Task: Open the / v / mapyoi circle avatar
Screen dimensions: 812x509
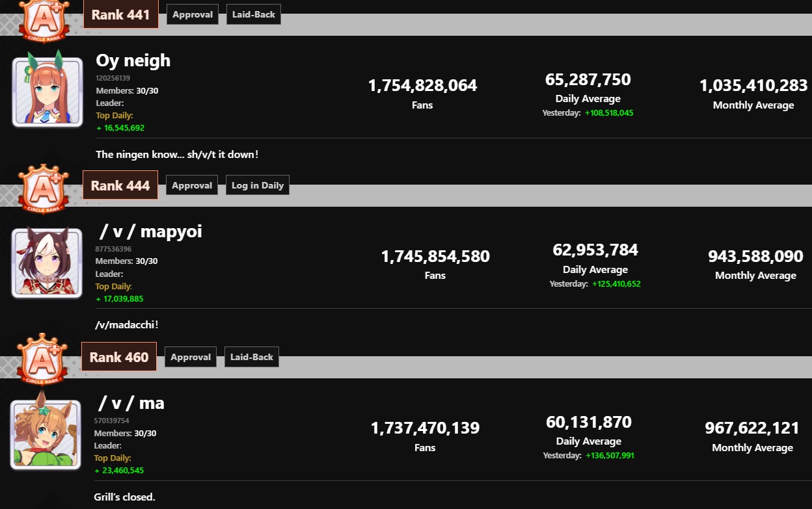Action: click(47, 263)
